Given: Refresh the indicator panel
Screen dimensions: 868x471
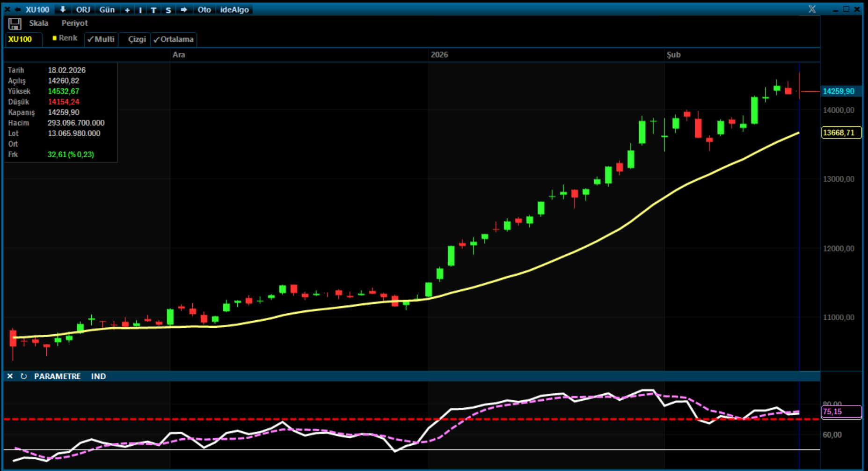Looking at the screenshot, I should [23, 376].
